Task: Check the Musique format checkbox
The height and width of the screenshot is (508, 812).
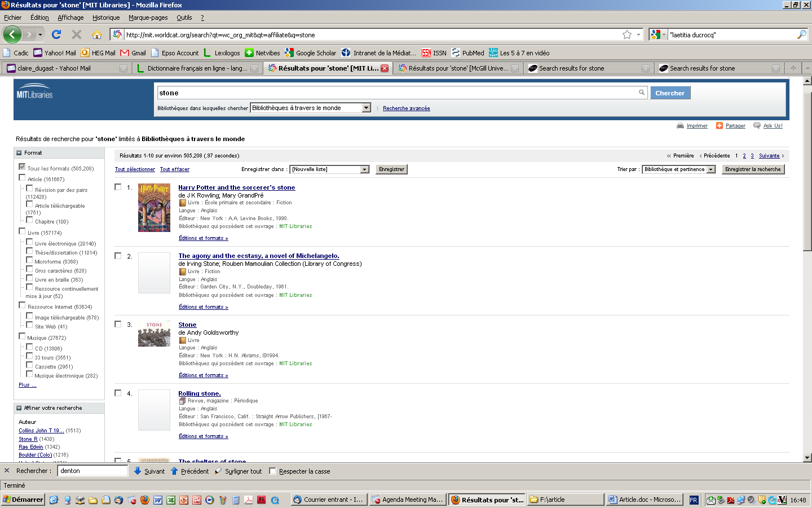Action: [x=22, y=336]
